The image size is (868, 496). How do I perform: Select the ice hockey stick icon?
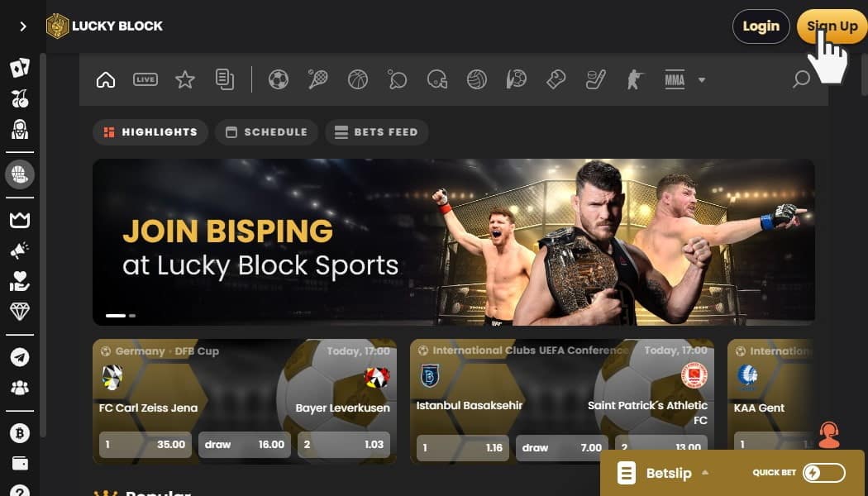click(x=596, y=79)
